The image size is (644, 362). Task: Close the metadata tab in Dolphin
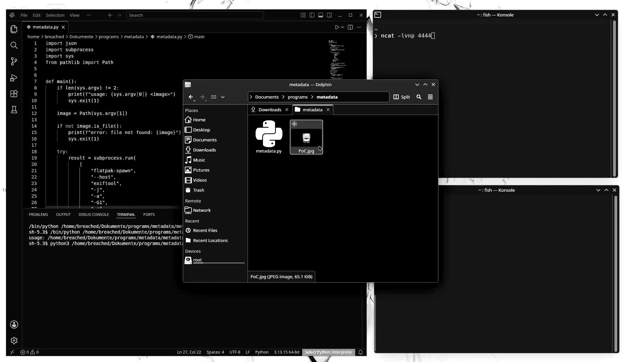(x=328, y=110)
